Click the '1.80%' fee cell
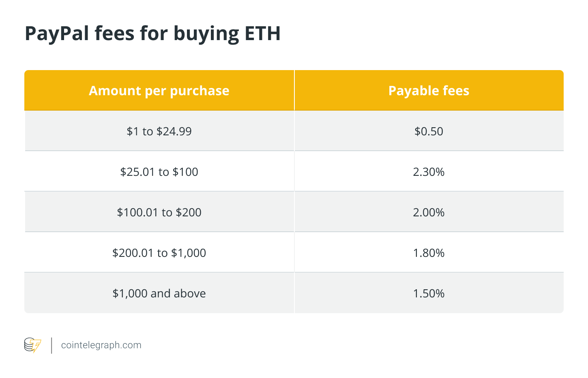 (x=429, y=252)
